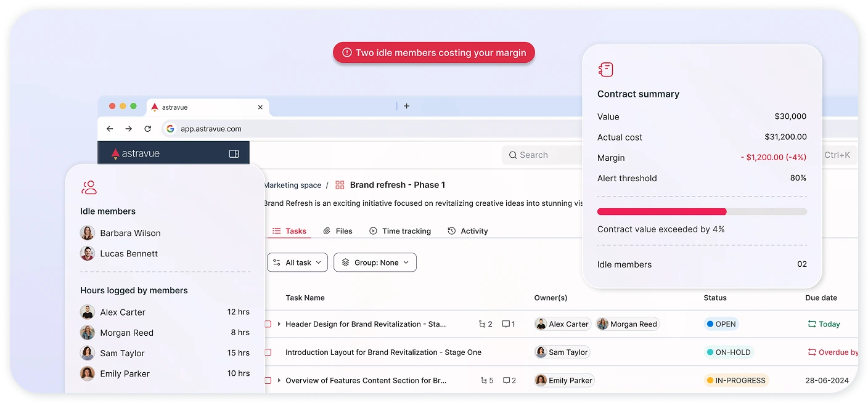
Task: Change the IN-PROGRESS status badge
Action: point(736,381)
